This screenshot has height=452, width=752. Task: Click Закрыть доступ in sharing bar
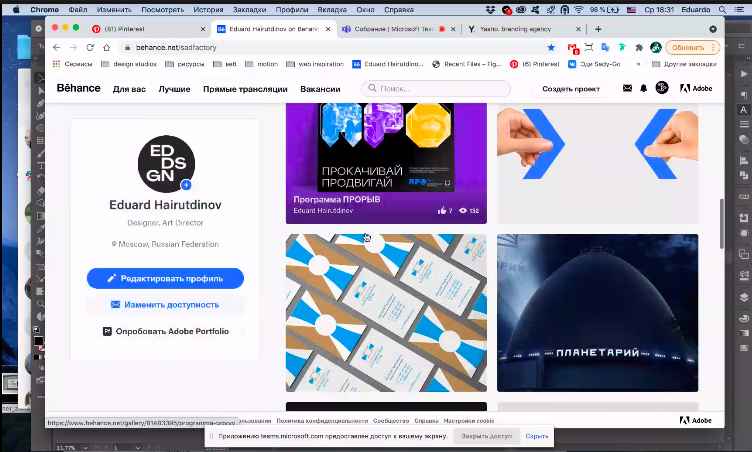point(486,436)
